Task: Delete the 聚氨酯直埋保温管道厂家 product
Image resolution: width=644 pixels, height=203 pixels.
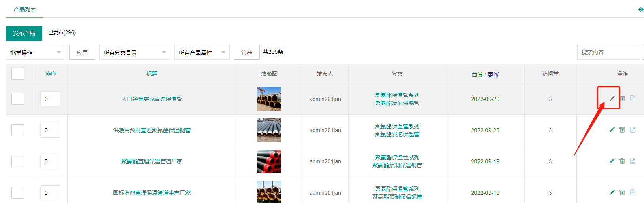Action: tap(622, 161)
